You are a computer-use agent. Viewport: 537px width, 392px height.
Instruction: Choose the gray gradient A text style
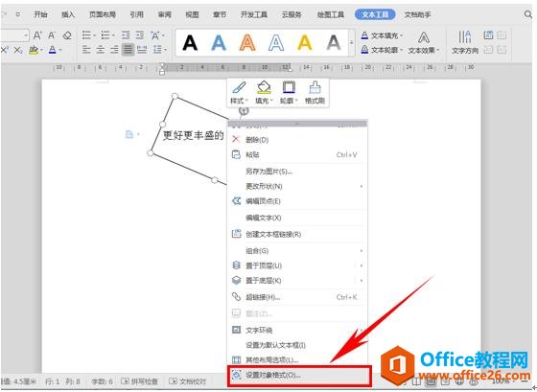click(x=334, y=43)
